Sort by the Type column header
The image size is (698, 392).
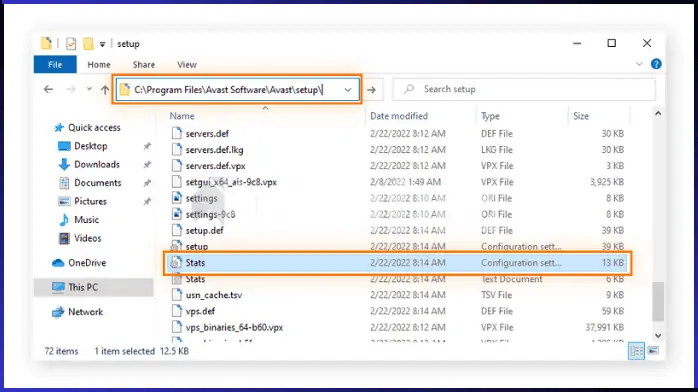490,116
